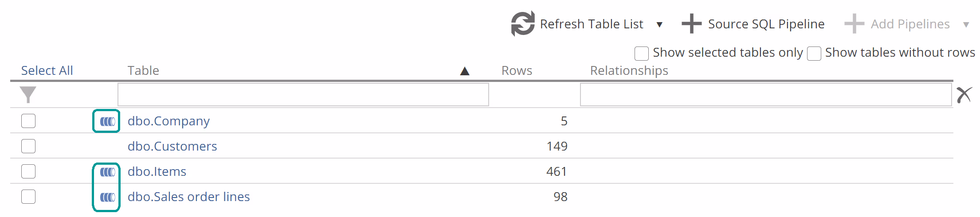Select the dbo.Company row checkbox
Image resolution: width=980 pixels, height=217 pixels.
click(28, 121)
